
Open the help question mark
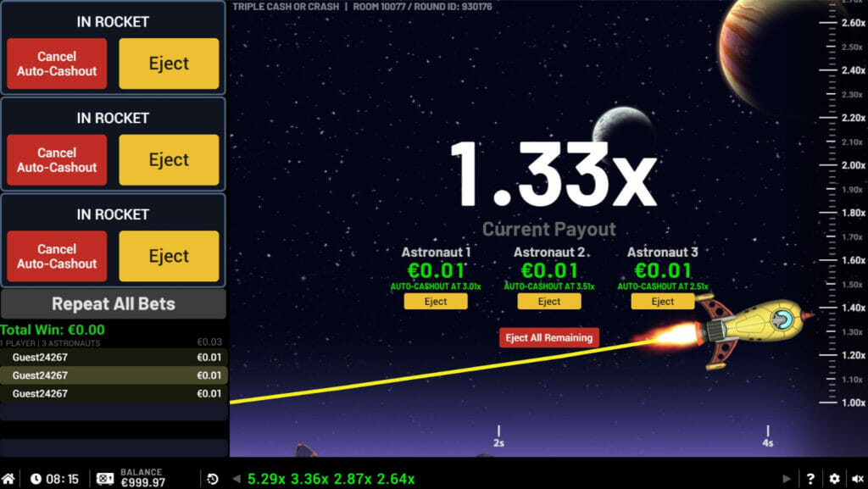pos(811,479)
